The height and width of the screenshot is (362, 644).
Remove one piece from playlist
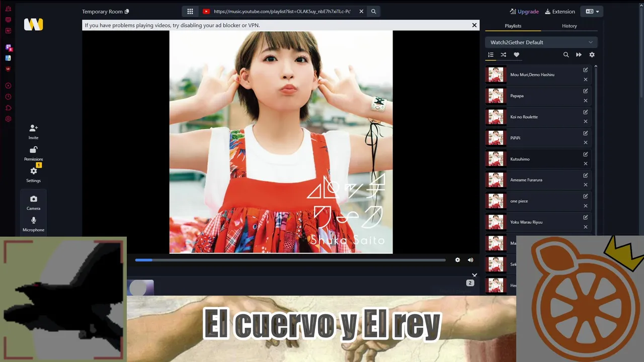pos(585,206)
